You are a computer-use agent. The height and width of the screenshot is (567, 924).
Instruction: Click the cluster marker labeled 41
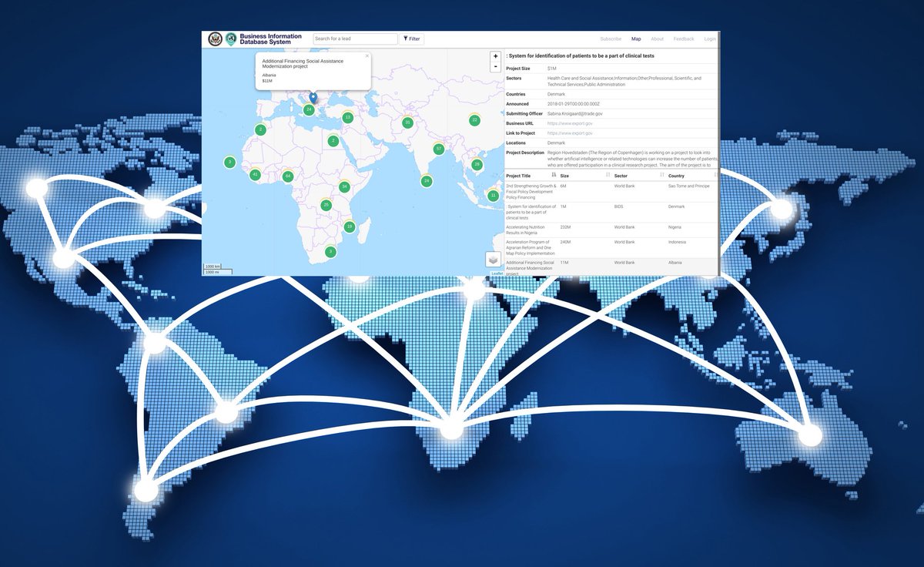tap(255, 175)
